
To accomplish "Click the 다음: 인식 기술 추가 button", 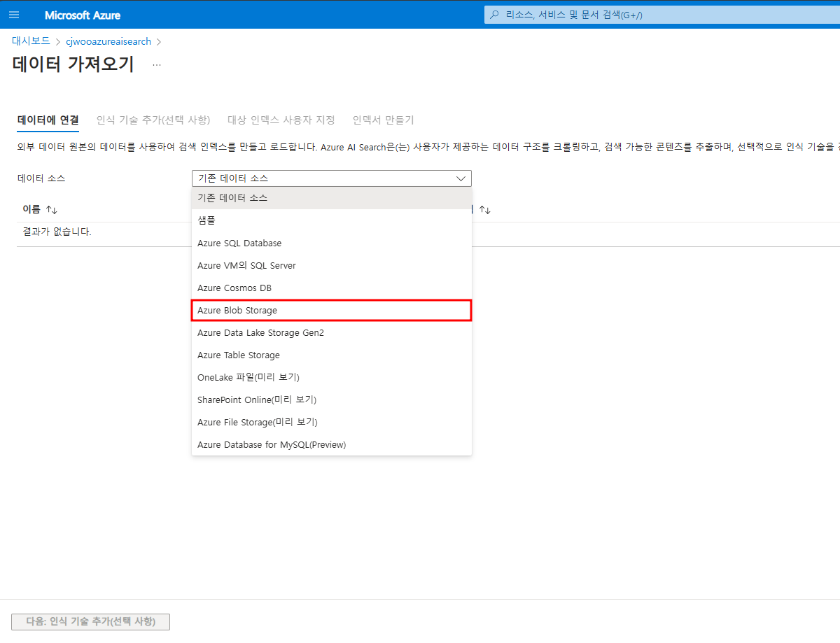I will (91, 621).
